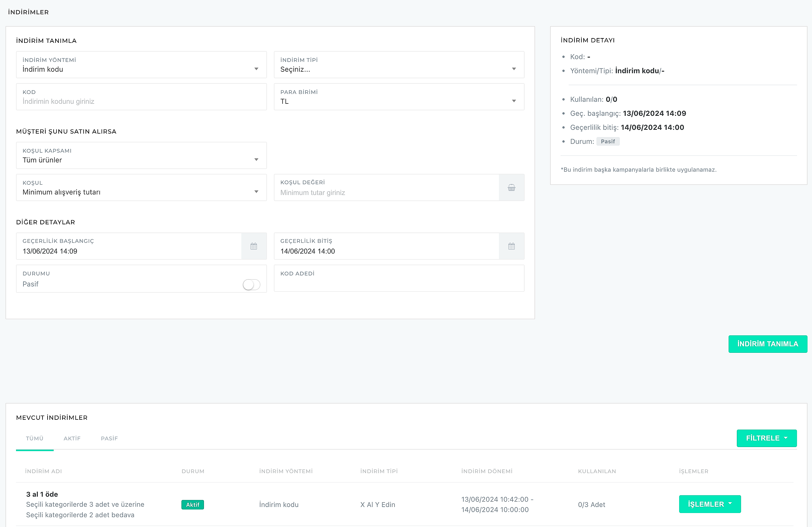This screenshot has height=527, width=812.
Task: Click the Kod Adedi input field
Action: coord(398,283)
